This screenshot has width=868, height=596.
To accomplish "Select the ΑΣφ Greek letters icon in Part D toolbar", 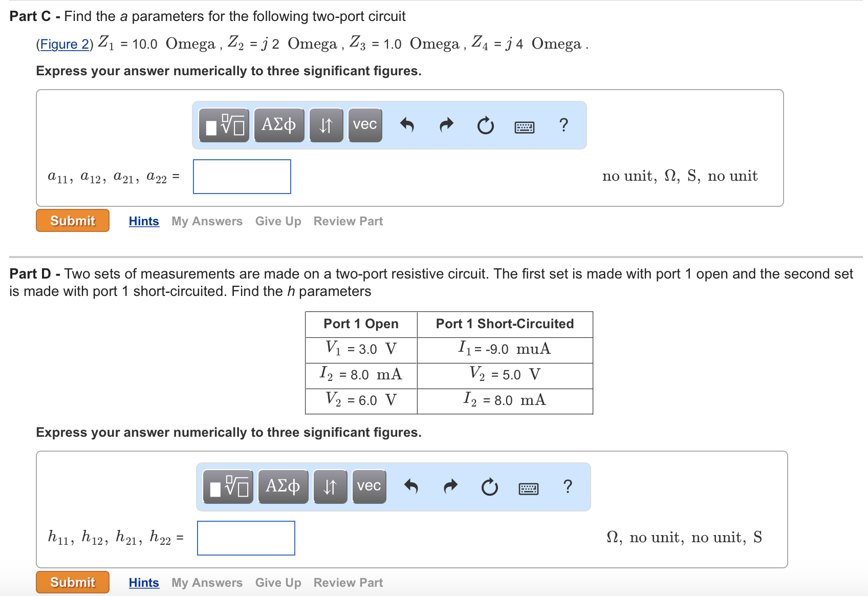I will (283, 486).
